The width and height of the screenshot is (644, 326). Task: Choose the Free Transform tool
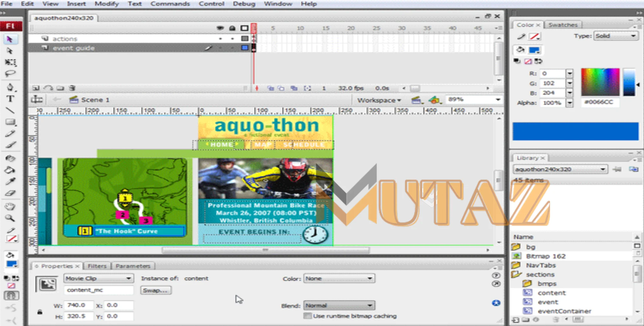(x=10, y=62)
